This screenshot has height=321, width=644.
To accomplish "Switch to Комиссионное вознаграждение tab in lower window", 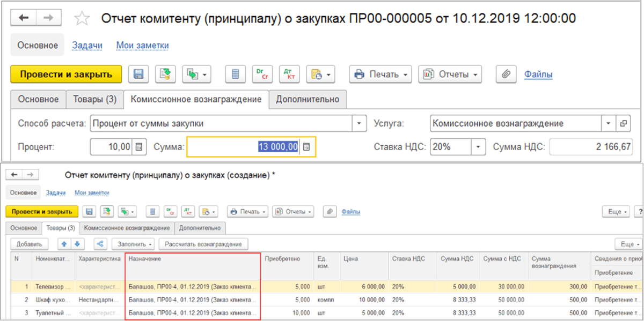I will click(127, 228).
